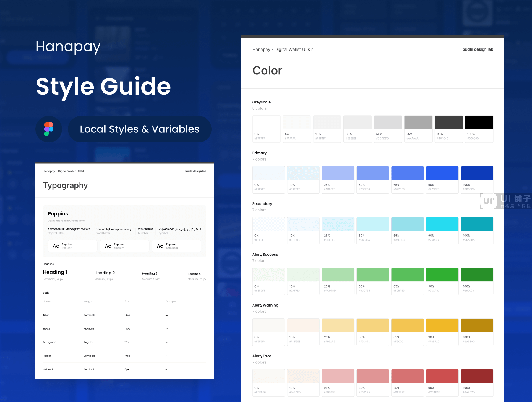Choose Alert/Success 90% #30AF32 swatch
532x402 pixels.
pos(442,281)
